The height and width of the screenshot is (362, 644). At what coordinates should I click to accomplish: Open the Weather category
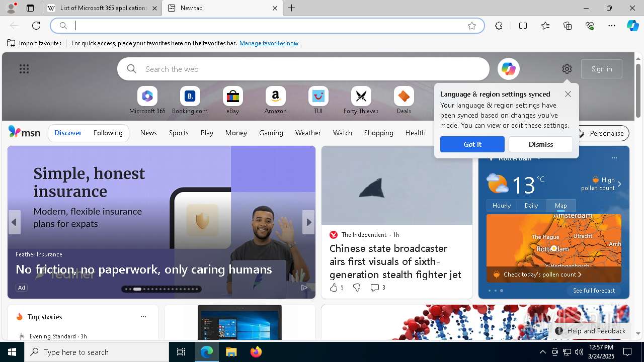click(x=308, y=133)
